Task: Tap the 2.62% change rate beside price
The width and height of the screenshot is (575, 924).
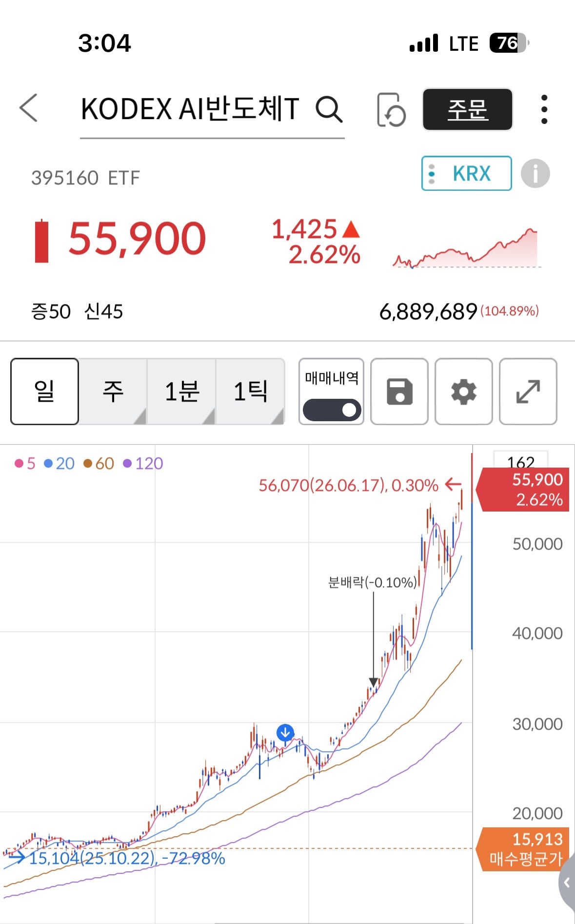Action: (x=324, y=255)
